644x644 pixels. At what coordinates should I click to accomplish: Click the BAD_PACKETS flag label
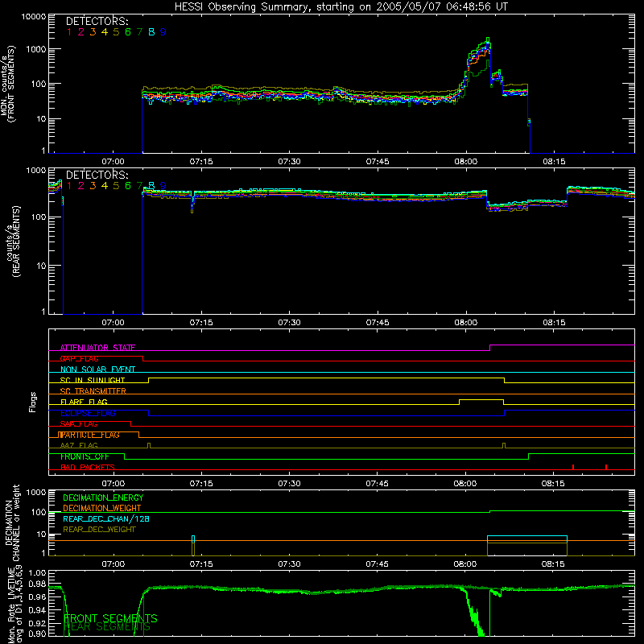point(88,467)
